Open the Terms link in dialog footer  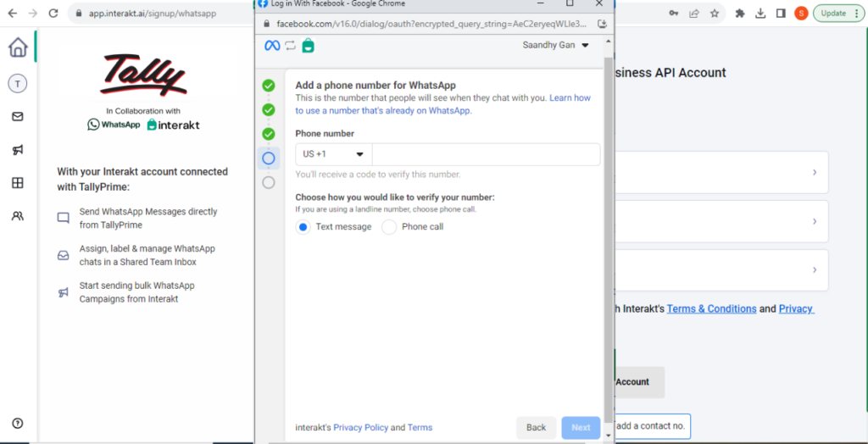(x=420, y=427)
